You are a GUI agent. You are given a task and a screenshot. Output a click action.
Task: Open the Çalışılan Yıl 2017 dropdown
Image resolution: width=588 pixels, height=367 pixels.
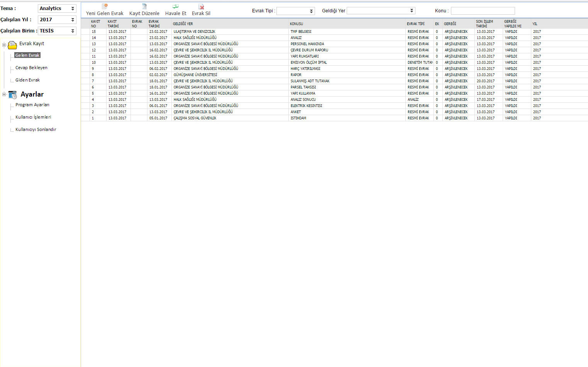click(57, 20)
